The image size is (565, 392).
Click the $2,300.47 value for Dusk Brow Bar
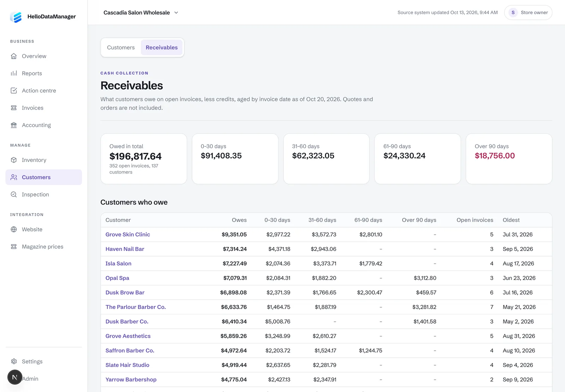(370, 293)
